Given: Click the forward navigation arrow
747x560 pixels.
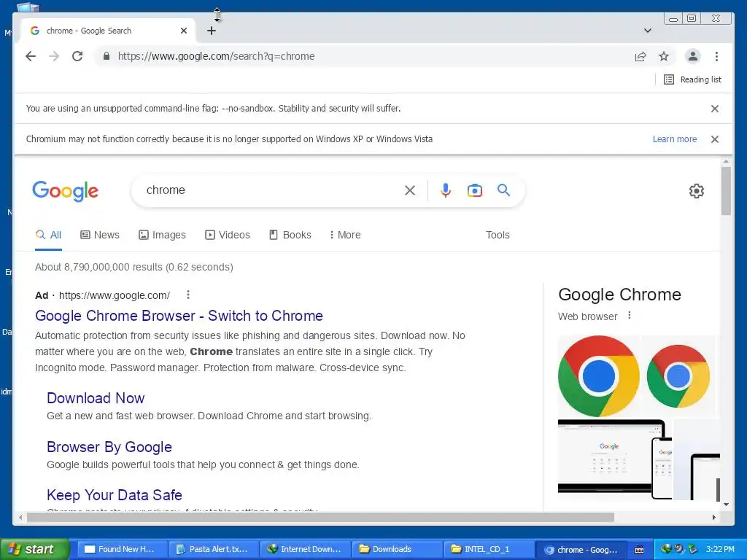Looking at the screenshot, I should coord(54,56).
